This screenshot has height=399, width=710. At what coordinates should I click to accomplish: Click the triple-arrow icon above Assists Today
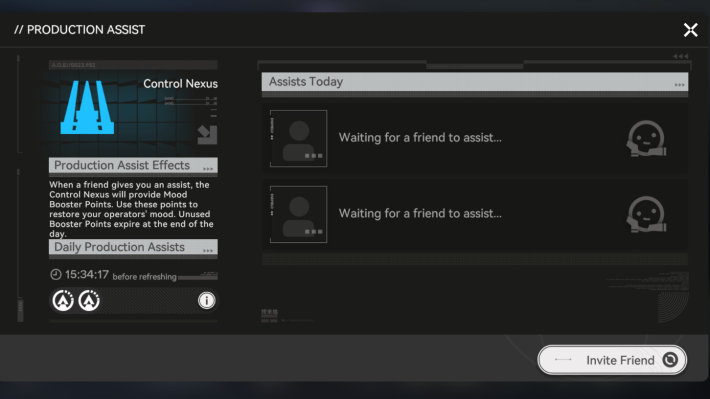(x=681, y=56)
